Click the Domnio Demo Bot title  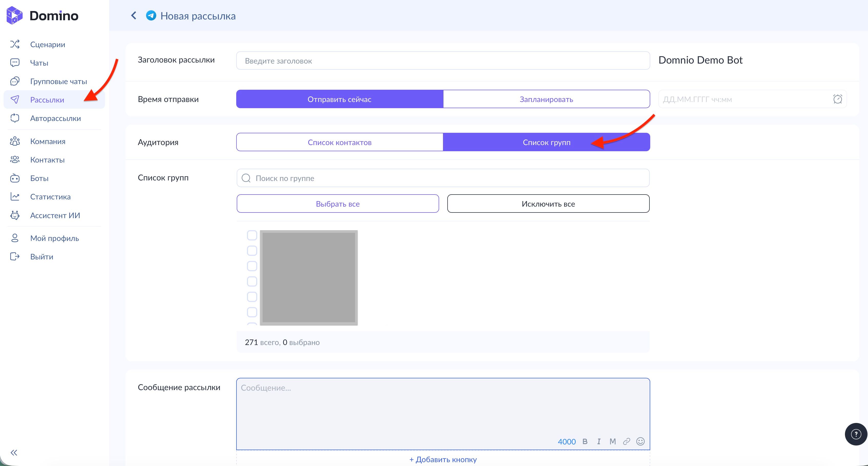[x=700, y=60]
